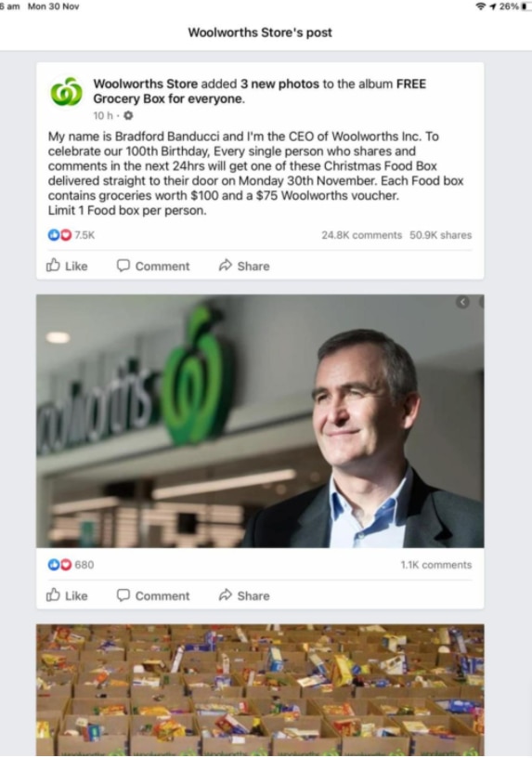532x758 pixels.
Task: Open the CEO photo in front of store
Action: click(260, 421)
